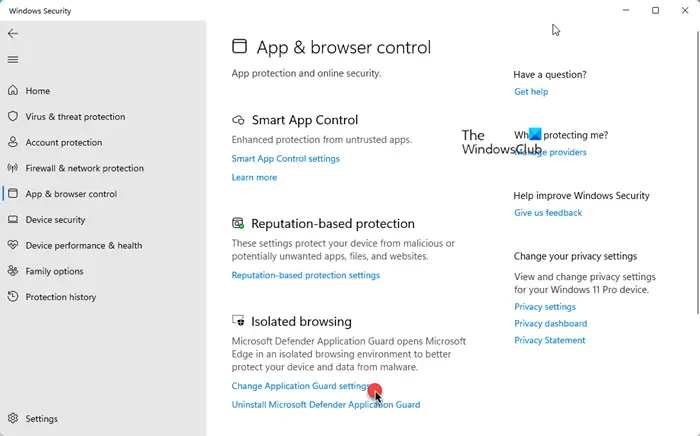
Task: Click the Get help link
Action: pyautogui.click(x=531, y=91)
